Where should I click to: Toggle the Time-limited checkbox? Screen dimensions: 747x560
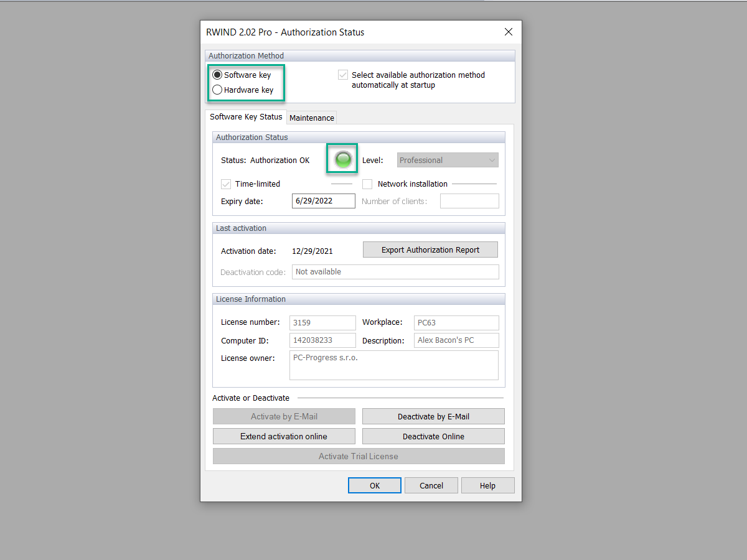tap(226, 184)
